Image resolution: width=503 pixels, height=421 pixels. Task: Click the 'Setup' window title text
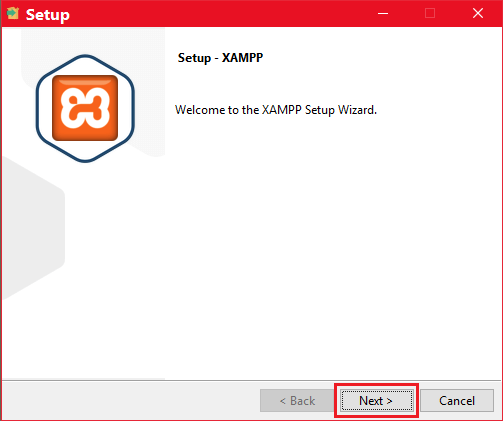click(48, 15)
